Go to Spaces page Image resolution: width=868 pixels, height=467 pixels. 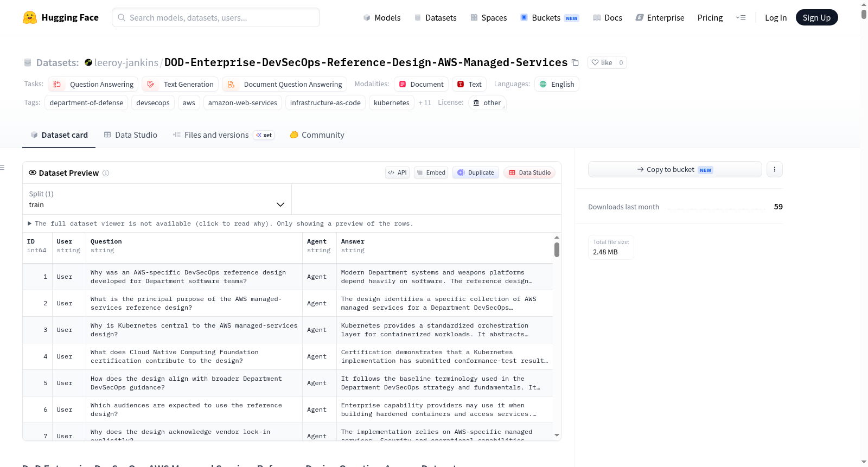point(489,17)
